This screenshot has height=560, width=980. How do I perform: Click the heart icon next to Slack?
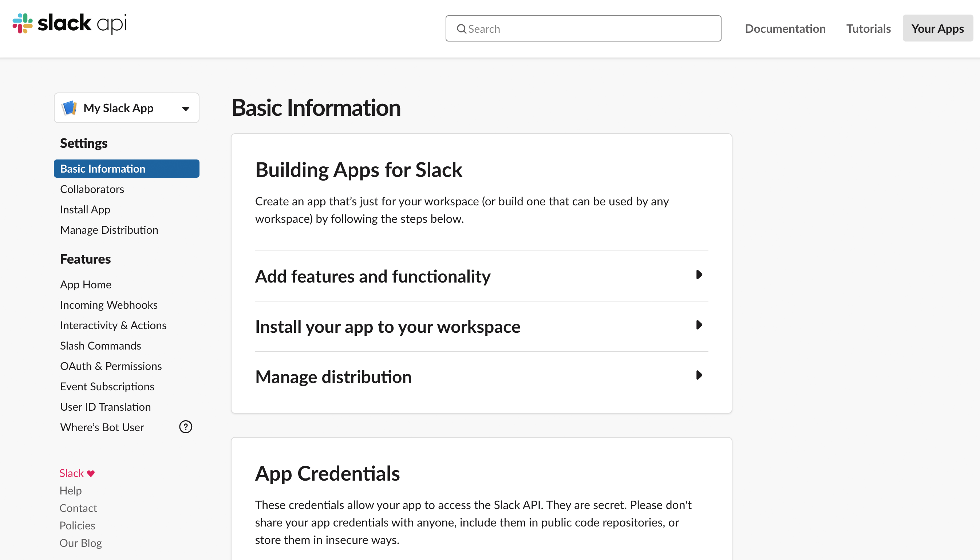point(91,473)
